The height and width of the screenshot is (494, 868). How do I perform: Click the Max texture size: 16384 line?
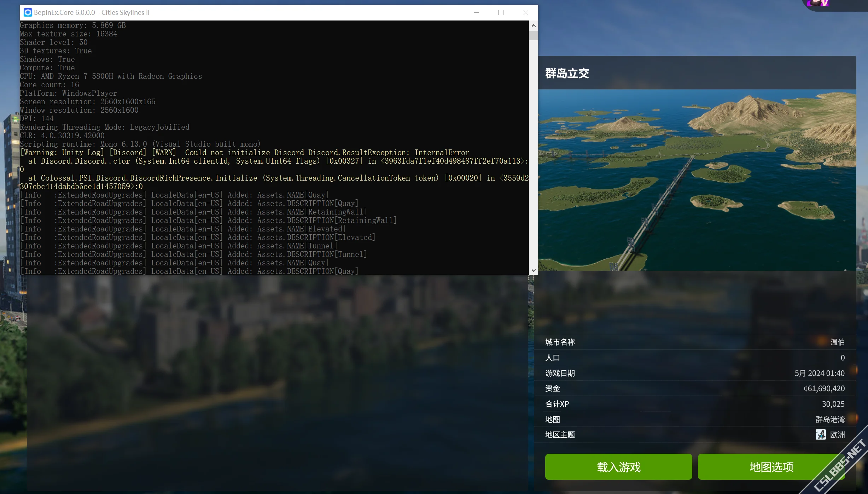69,34
